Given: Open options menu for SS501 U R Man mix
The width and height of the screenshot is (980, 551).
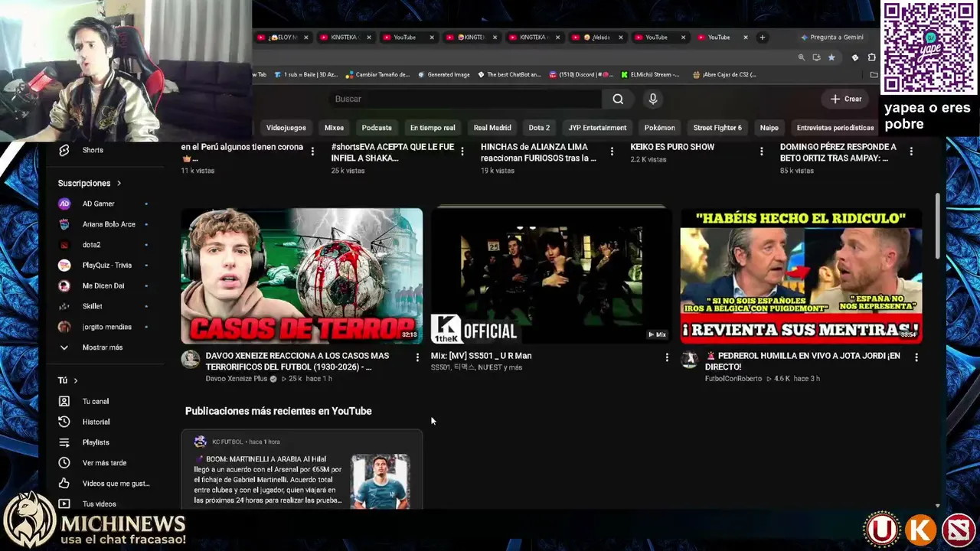Looking at the screenshot, I should pos(667,357).
